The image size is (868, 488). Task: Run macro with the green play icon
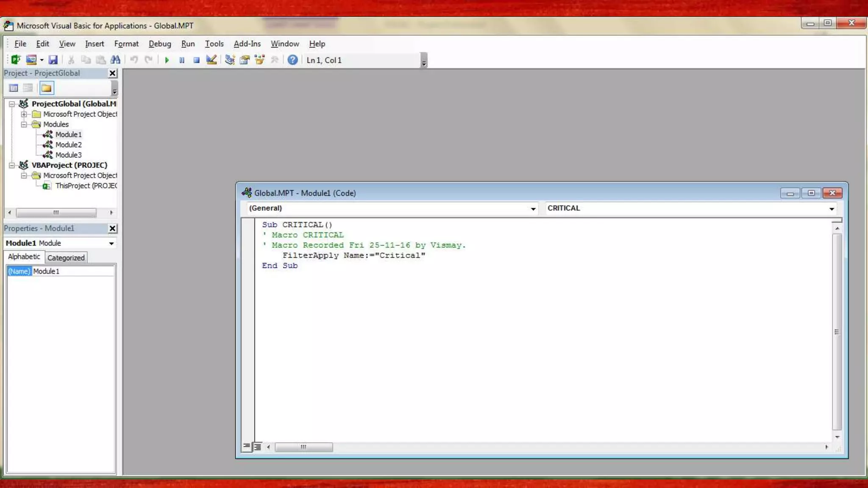[x=167, y=60]
